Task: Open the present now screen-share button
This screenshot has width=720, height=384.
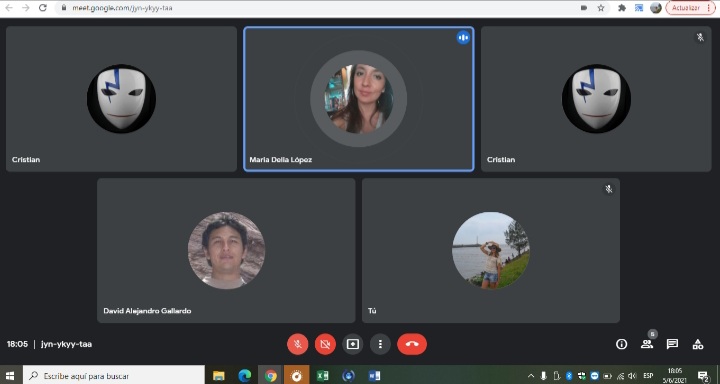Action: pos(353,344)
